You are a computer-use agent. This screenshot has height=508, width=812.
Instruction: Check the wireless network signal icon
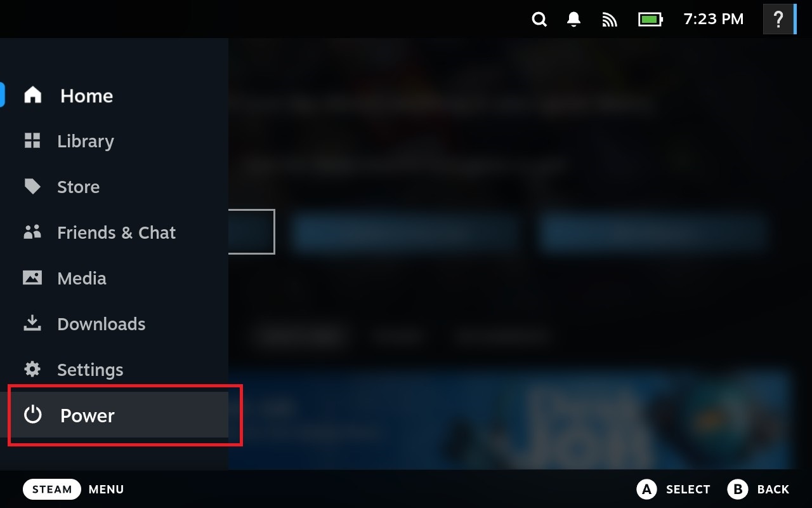pos(610,20)
